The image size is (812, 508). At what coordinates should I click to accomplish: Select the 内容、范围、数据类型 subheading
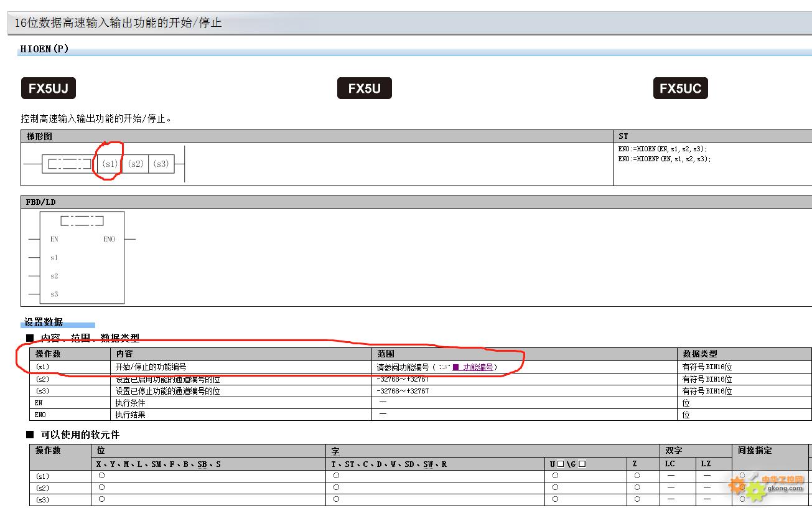pyautogui.click(x=90, y=338)
